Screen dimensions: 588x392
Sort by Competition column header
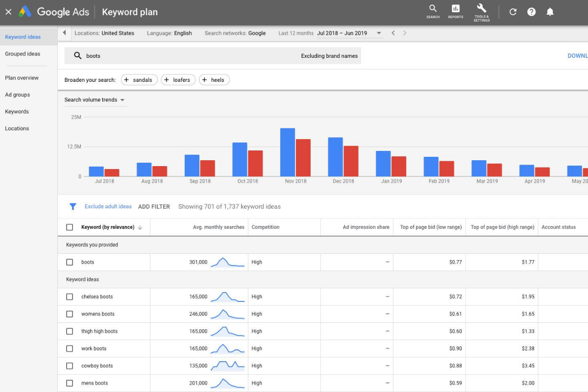tap(266, 227)
